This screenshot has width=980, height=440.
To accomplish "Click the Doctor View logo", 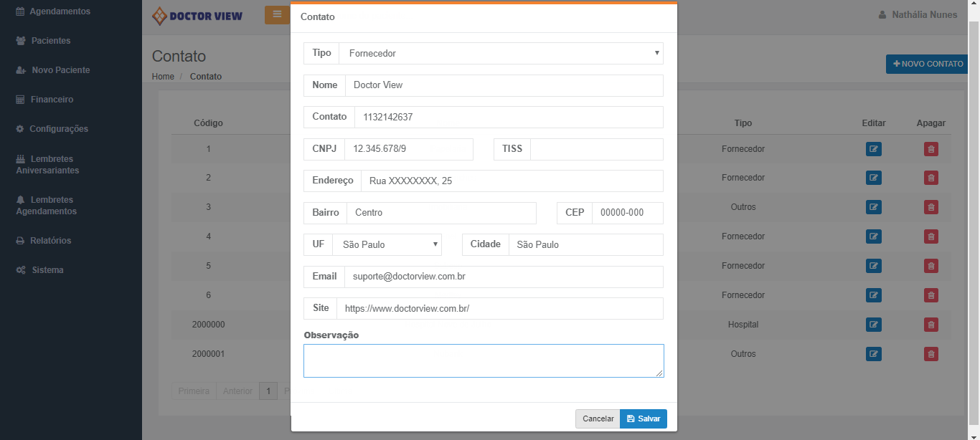I will (x=197, y=16).
